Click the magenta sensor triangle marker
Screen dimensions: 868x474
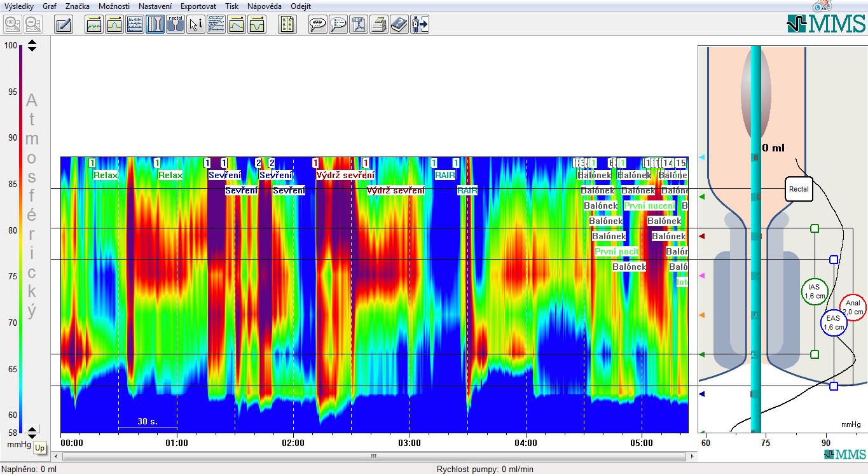702,275
